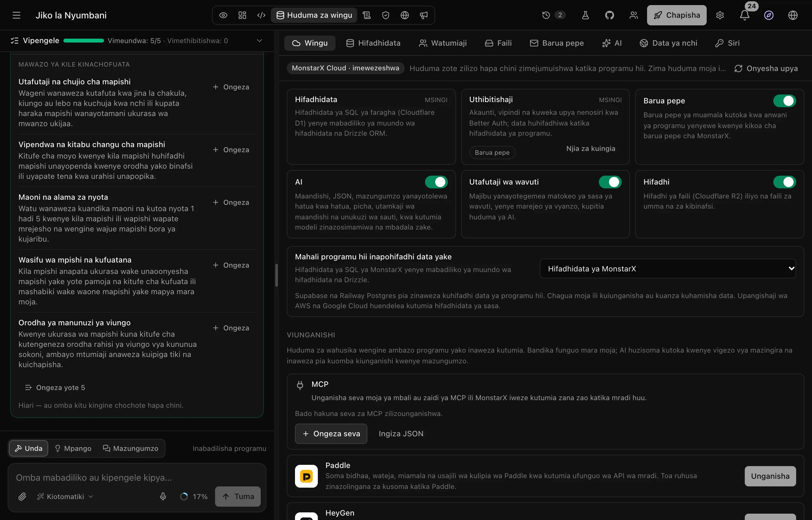Click the 17% usage indicator
The height and width of the screenshot is (520, 812).
(194, 496)
